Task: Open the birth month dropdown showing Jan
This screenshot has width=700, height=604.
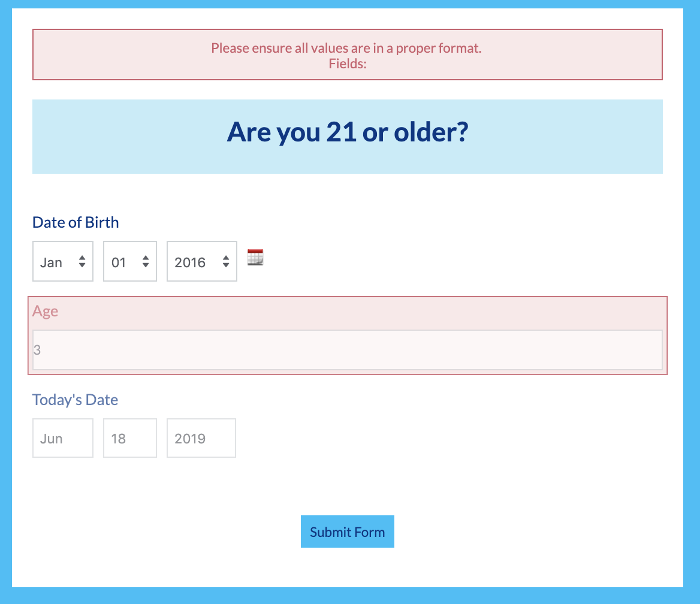Action: (x=57, y=261)
